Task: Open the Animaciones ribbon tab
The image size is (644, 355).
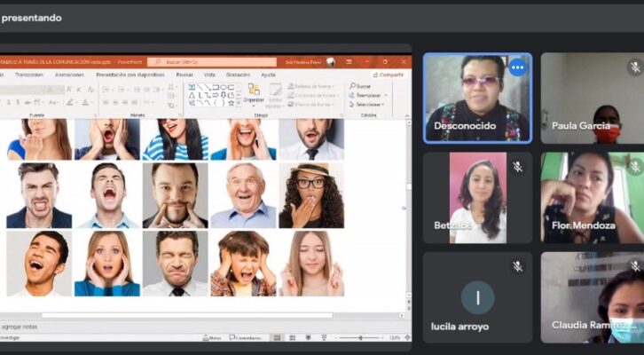Action: point(69,75)
